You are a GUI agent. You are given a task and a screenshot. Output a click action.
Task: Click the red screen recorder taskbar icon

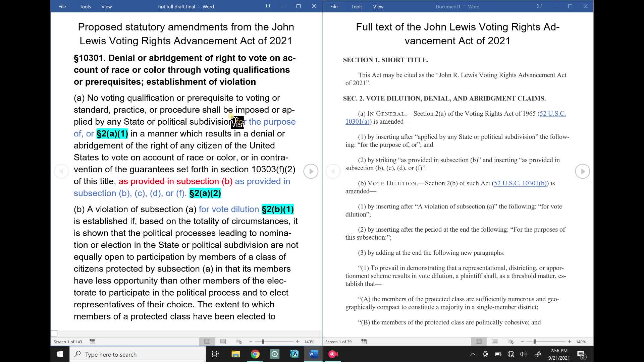[333, 354]
